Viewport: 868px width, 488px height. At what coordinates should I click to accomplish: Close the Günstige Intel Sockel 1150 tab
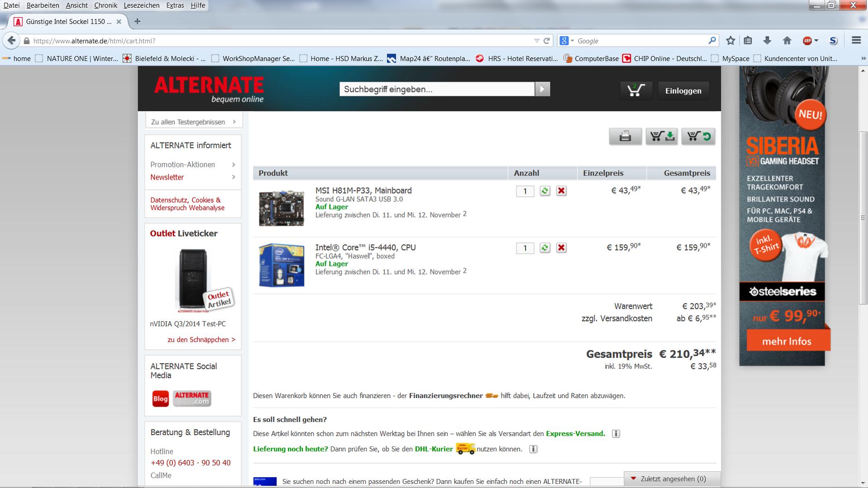click(x=119, y=21)
